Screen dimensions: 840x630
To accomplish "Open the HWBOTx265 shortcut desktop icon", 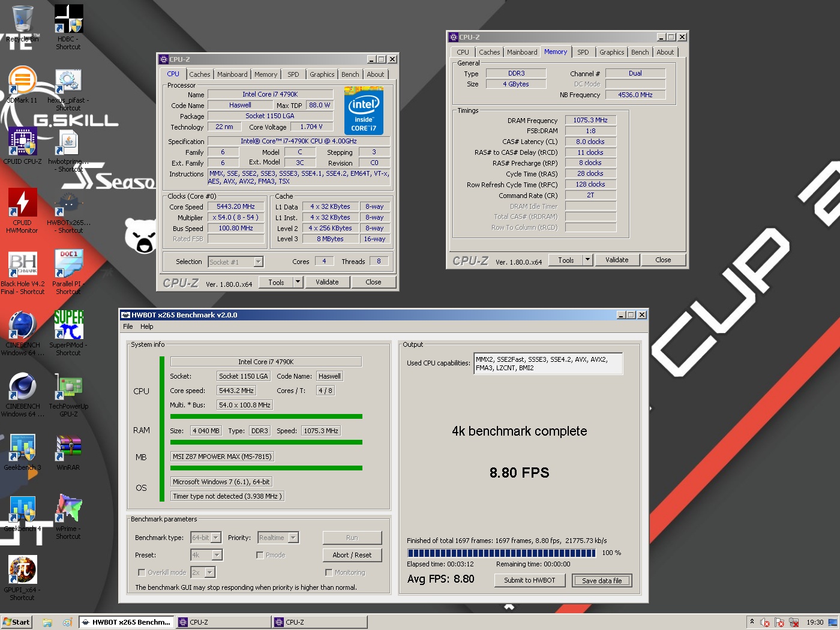I will 68,211.
